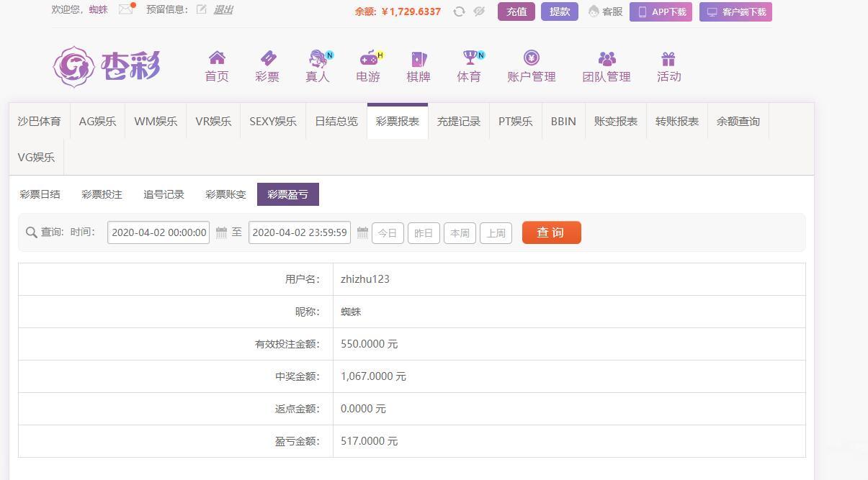
Task: Click the orange 查询 search button
Action: (551, 232)
